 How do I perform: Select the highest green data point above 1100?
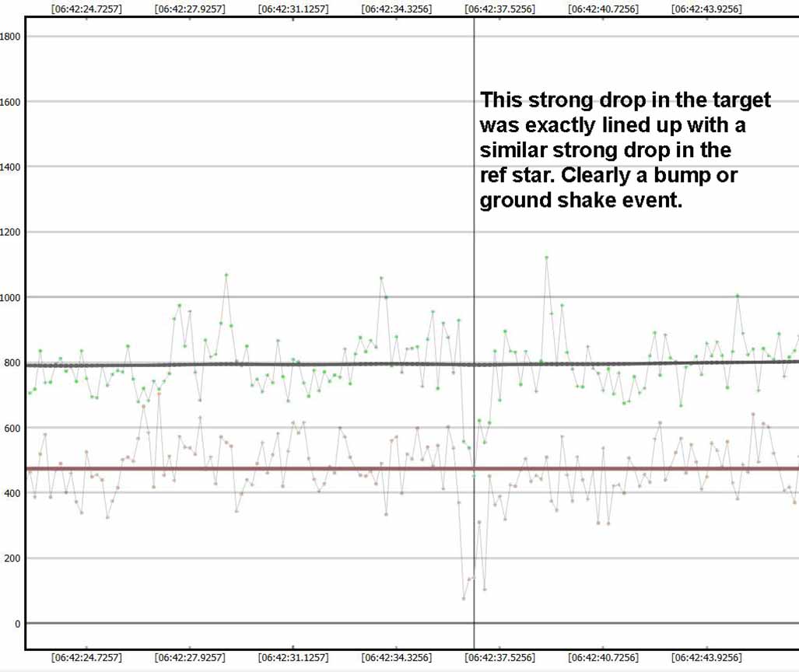coord(547,257)
